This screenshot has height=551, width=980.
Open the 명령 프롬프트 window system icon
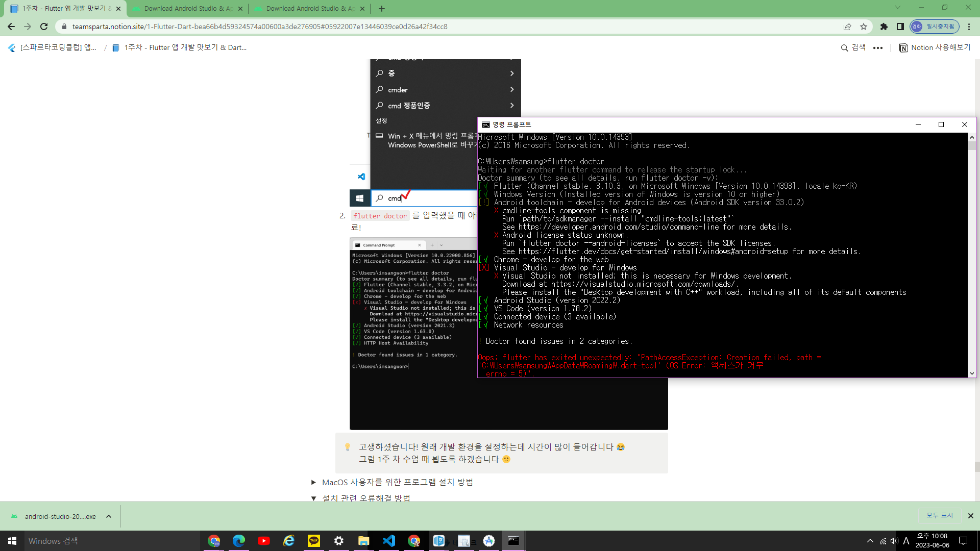coord(485,124)
